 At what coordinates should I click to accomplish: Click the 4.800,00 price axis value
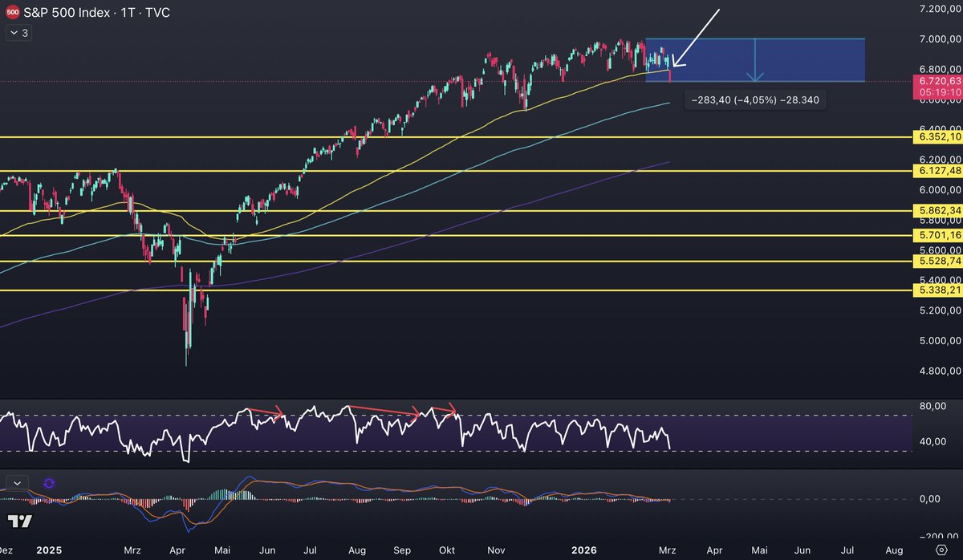click(x=939, y=371)
